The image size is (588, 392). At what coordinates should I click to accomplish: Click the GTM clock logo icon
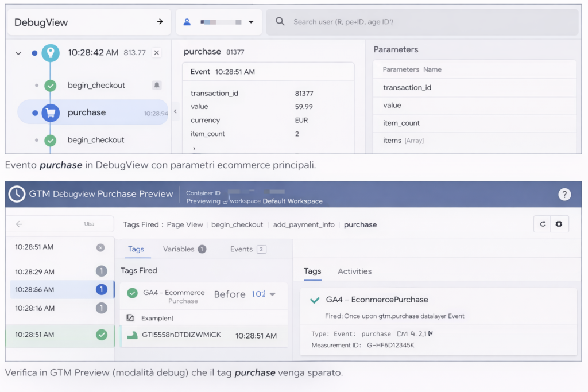point(17,194)
